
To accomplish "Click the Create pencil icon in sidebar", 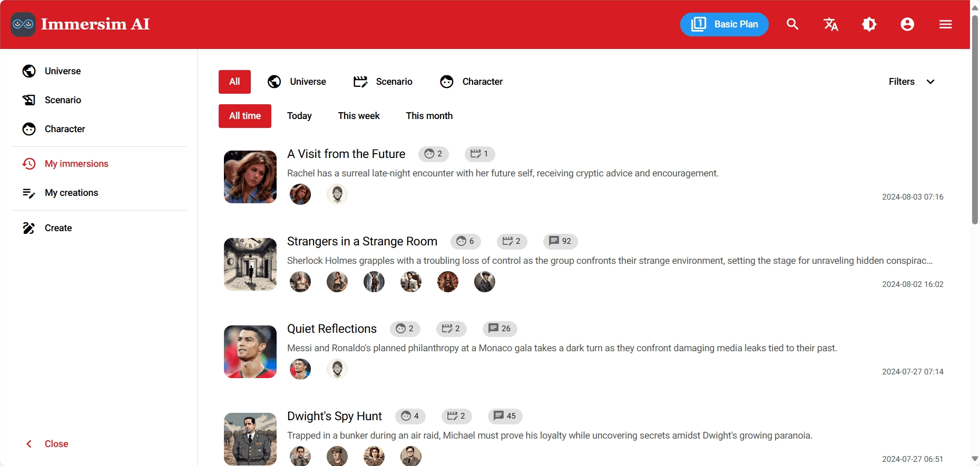I will click(29, 228).
